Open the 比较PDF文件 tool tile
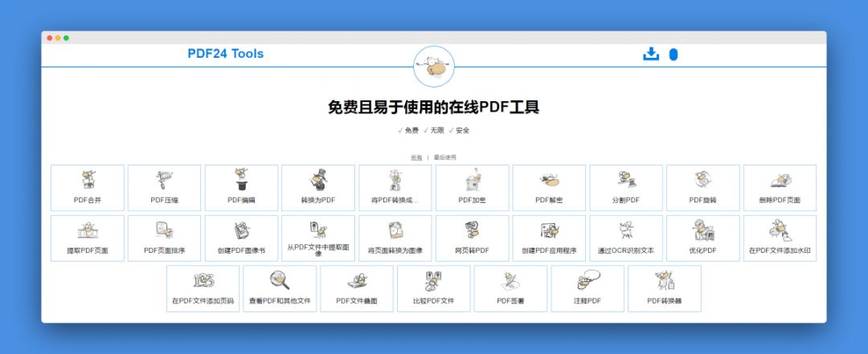The image size is (868, 354). coord(434,289)
